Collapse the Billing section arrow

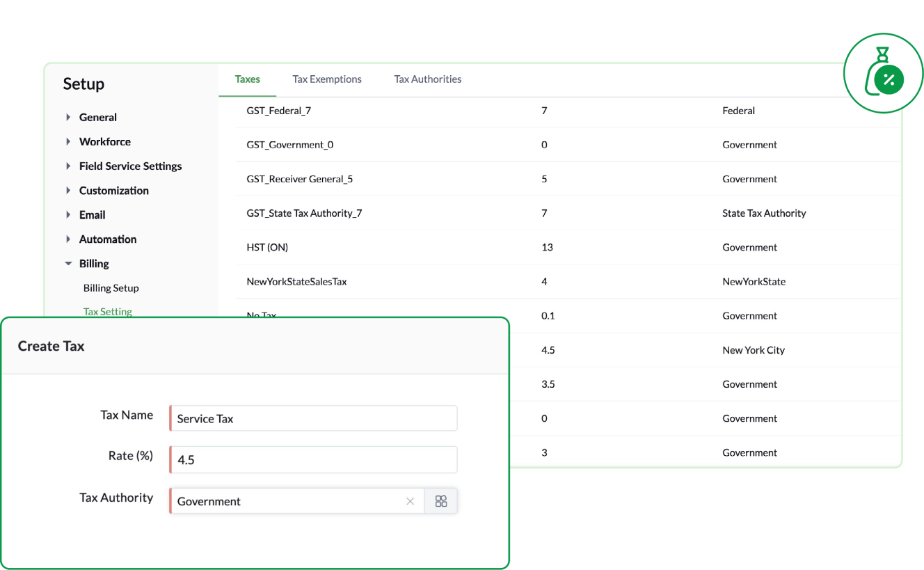coord(68,264)
